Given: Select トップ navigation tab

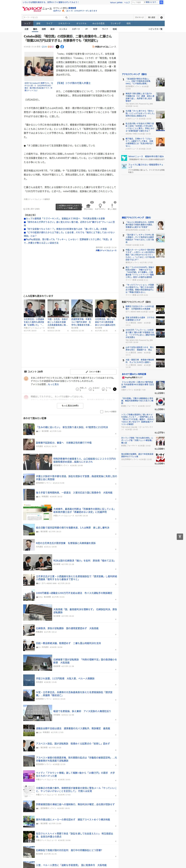Looking at the screenshot, I should pyautogui.click(x=27, y=24).
